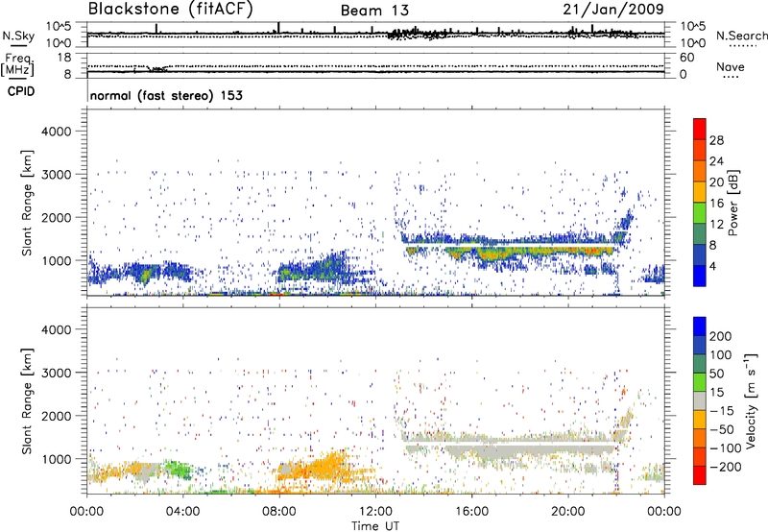Click the 'Blackstone (fitACF)' title text
Image resolution: width=768 pixels, height=532 pixels.
coord(170,10)
